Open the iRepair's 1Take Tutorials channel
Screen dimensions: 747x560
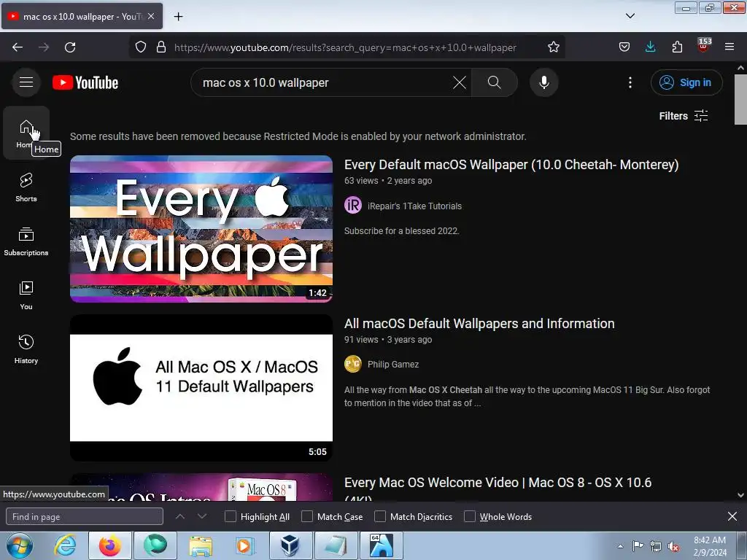click(414, 206)
